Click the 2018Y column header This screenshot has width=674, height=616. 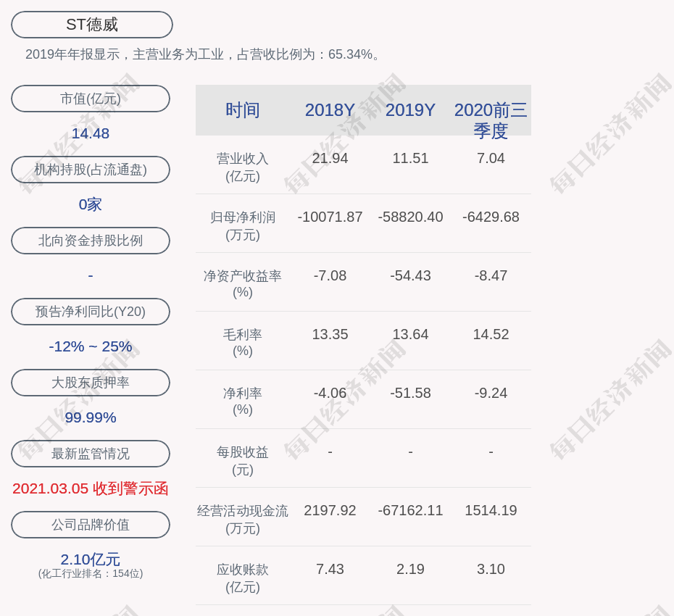330,110
